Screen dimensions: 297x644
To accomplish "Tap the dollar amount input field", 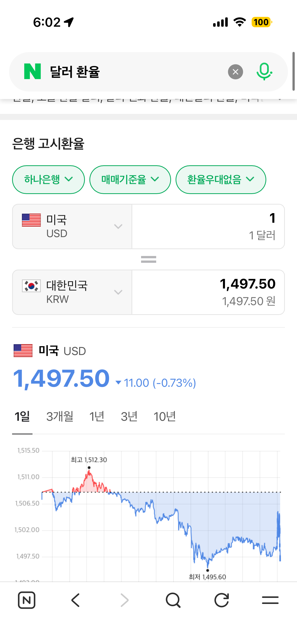I will [x=208, y=227].
